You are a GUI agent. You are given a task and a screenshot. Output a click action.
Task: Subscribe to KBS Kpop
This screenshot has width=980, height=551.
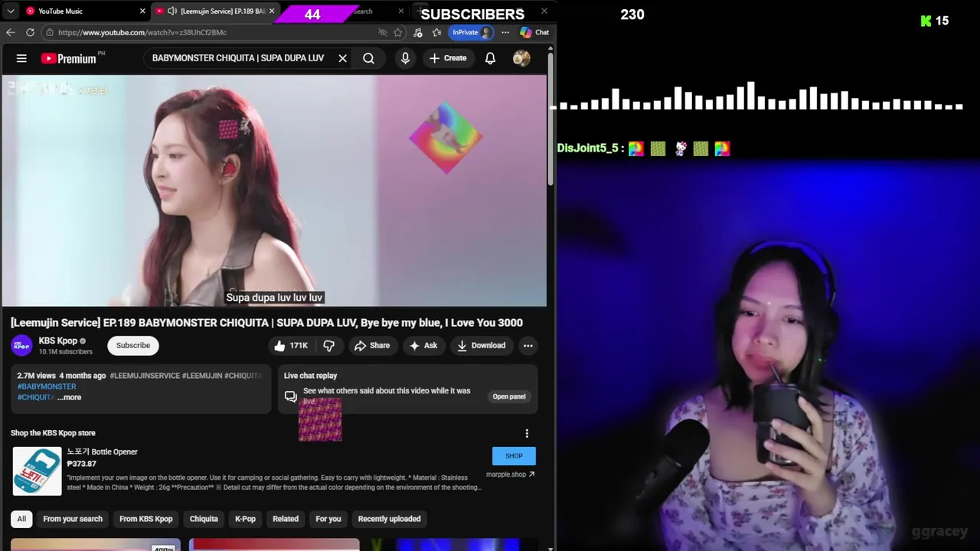click(x=133, y=345)
